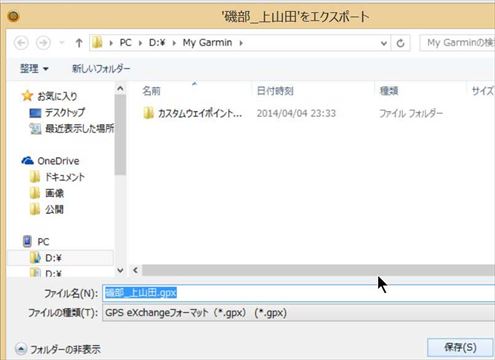Open 最近表示した場所 in navigation pane
Image resolution: width=495 pixels, height=360 pixels.
[x=79, y=128]
